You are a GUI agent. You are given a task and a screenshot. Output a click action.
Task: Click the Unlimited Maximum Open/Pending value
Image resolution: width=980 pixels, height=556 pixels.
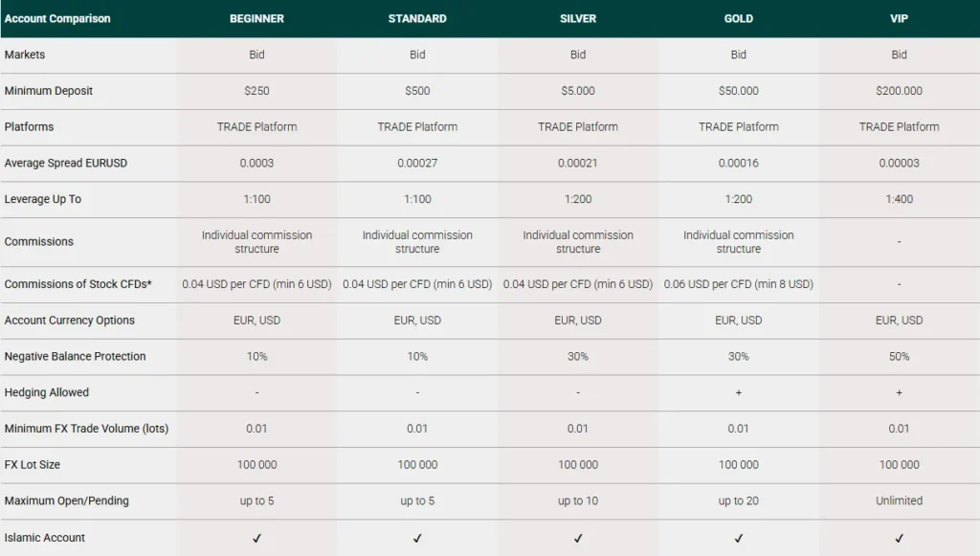(900, 500)
